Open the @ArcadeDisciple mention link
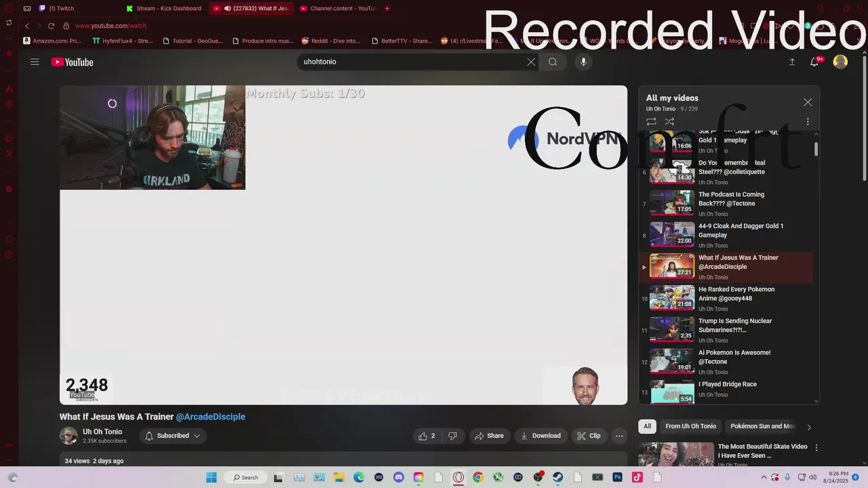 pos(211,417)
